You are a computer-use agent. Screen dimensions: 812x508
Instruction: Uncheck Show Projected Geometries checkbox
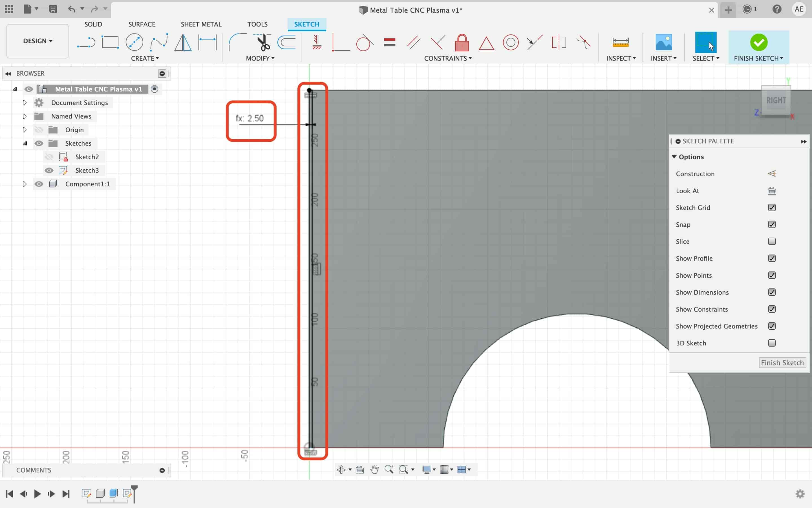pos(772,326)
